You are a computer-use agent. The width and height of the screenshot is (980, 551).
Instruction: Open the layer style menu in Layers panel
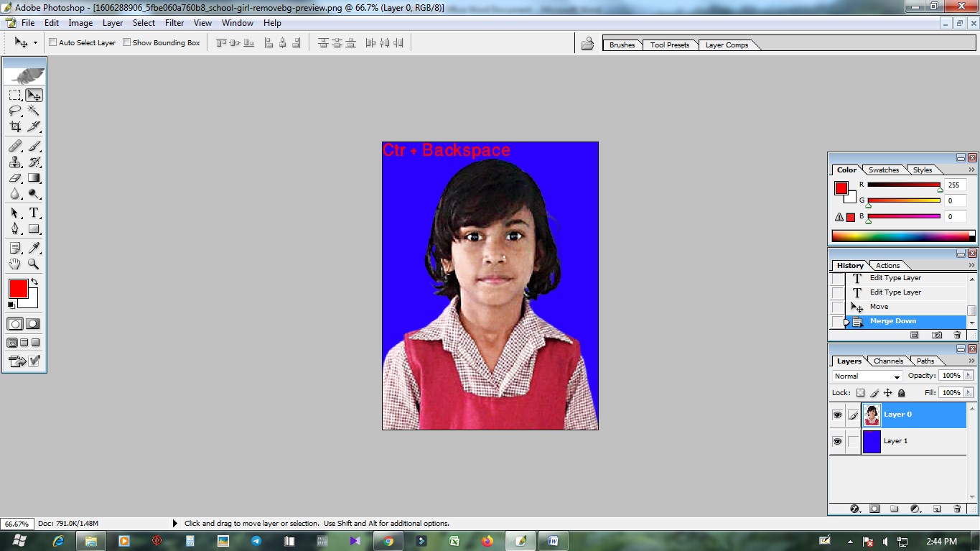[854, 509]
